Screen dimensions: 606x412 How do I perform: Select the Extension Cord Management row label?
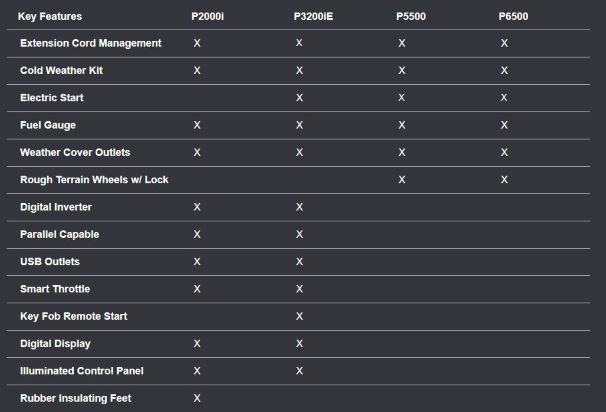point(91,44)
